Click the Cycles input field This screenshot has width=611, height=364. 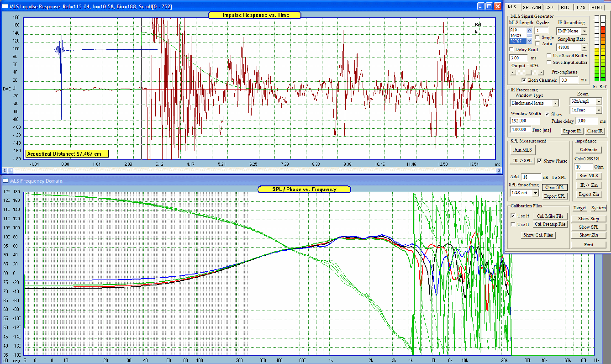541,30
